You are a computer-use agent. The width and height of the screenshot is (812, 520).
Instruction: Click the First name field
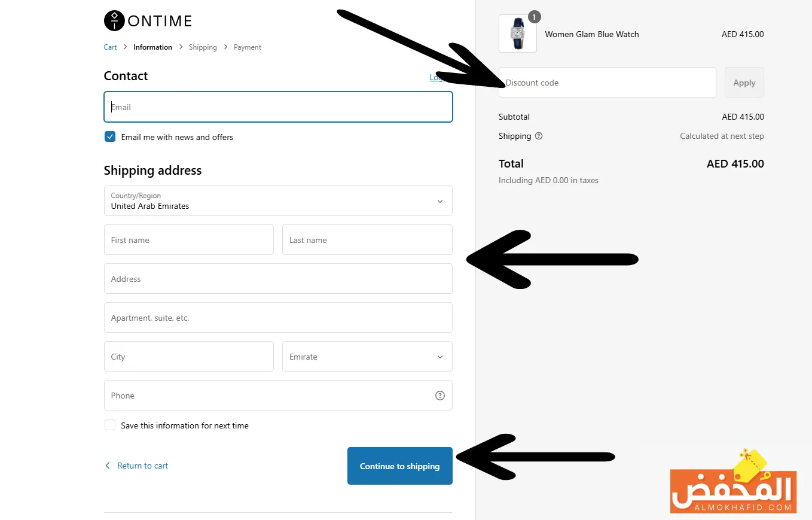(188, 240)
